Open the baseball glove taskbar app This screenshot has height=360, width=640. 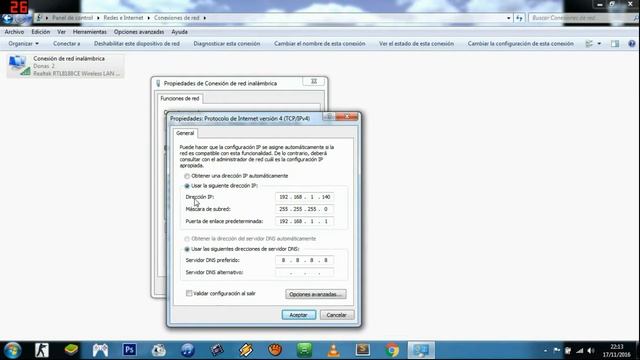(x=275, y=350)
